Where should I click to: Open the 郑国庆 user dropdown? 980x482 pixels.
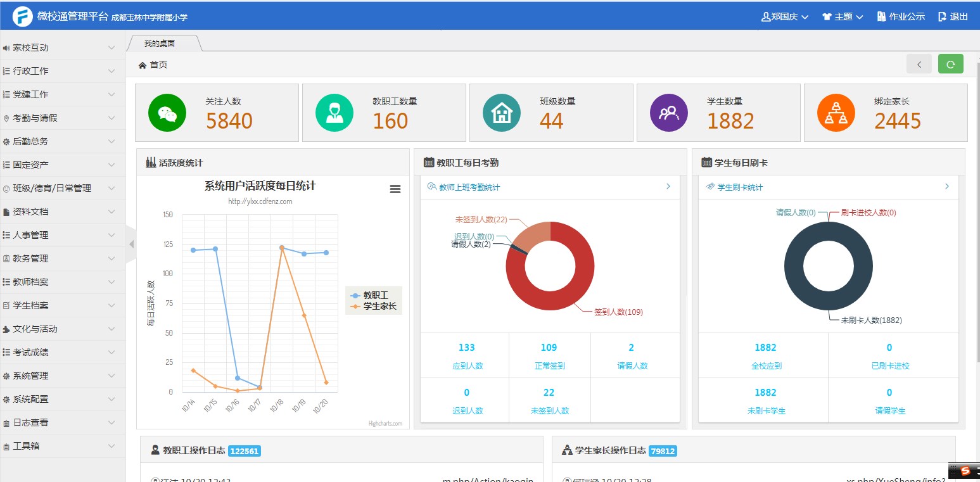click(x=785, y=16)
